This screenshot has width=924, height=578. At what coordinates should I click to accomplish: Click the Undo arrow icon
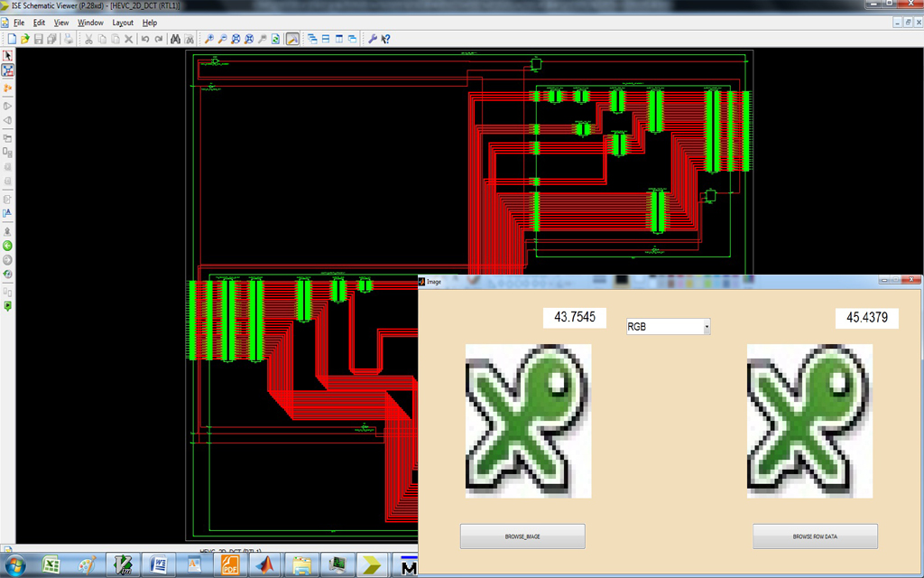(145, 39)
